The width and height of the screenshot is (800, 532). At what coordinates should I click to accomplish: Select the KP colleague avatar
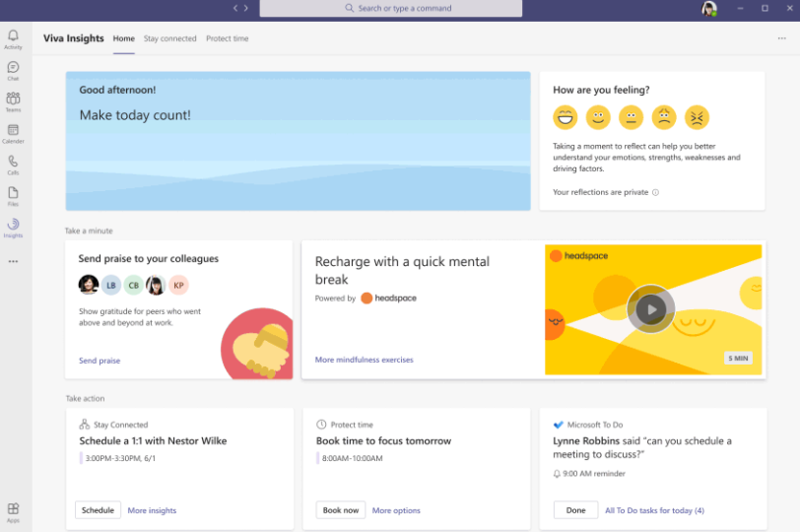point(178,285)
